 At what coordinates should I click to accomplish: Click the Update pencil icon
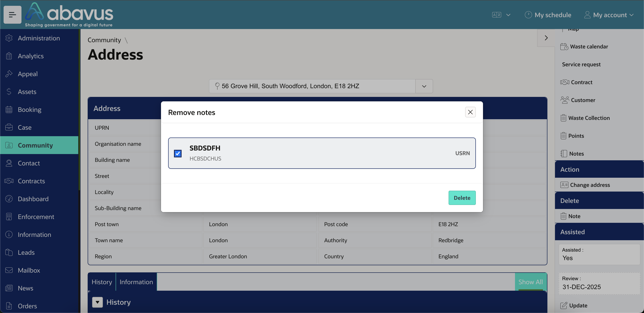563,305
